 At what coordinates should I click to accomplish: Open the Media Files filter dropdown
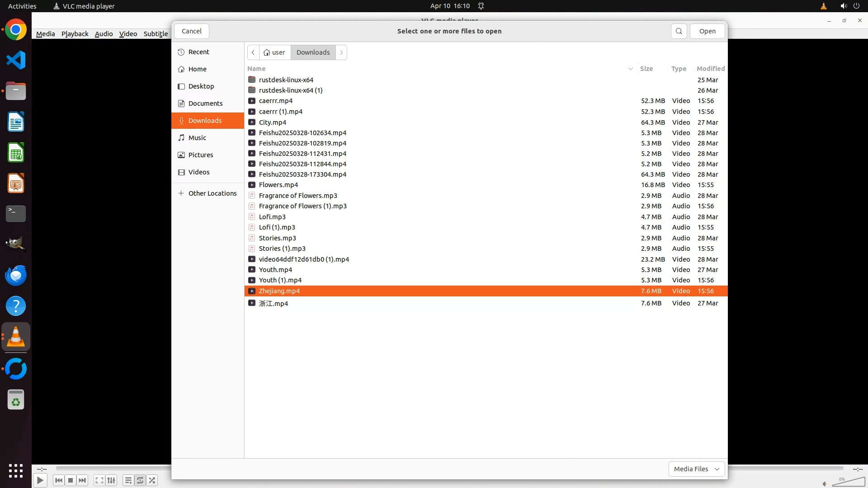tap(696, 469)
